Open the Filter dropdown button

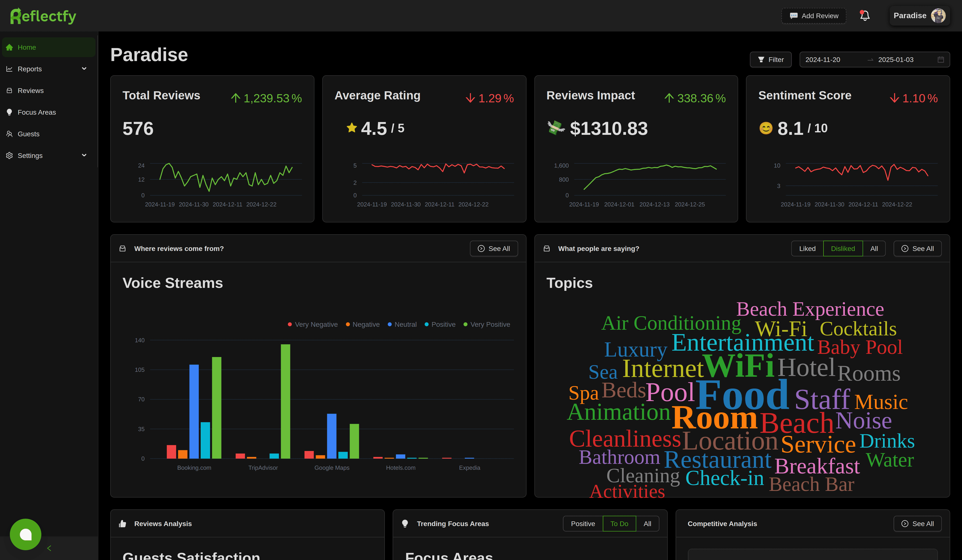click(770, 60)
